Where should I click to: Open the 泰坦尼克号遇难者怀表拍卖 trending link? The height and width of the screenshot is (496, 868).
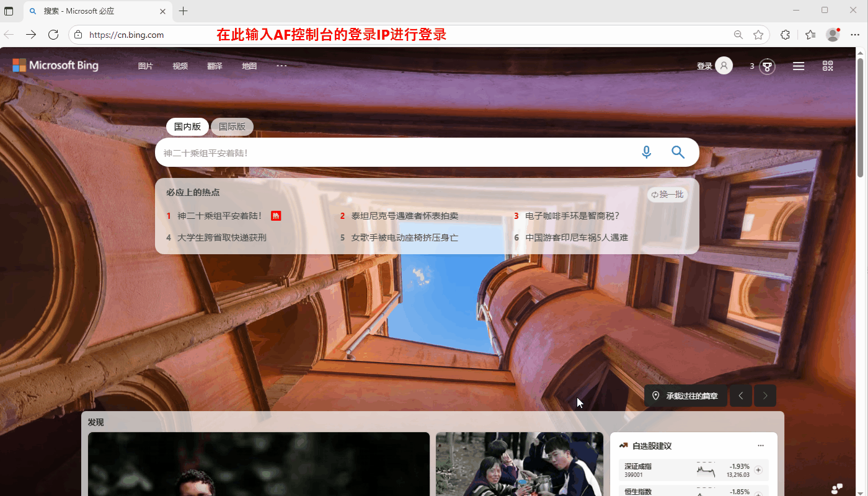pyautogui.click(x=404, y=216)
